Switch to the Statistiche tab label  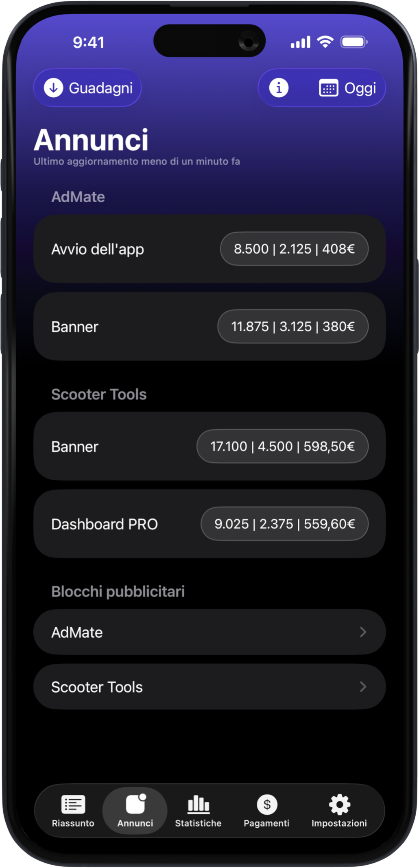coord(198,823)
